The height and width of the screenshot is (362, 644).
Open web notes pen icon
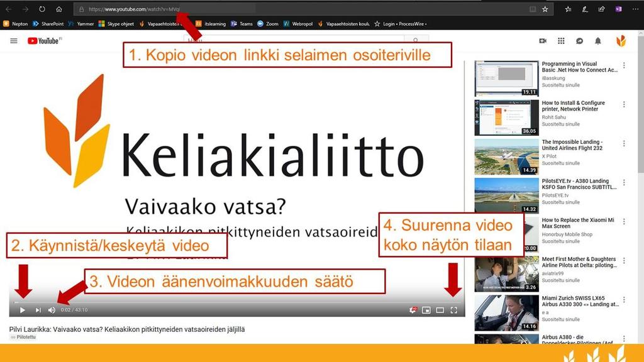pyautogui.click(x=585, y=9)
